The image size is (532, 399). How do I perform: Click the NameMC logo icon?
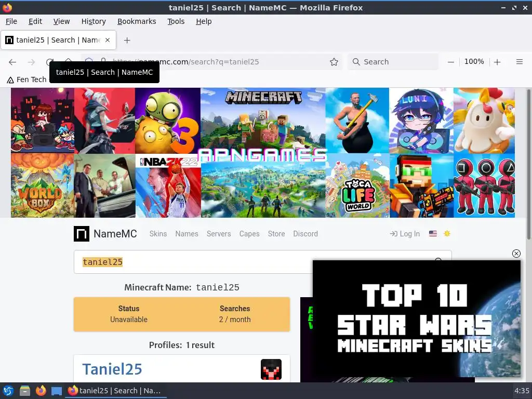(82, 234)
